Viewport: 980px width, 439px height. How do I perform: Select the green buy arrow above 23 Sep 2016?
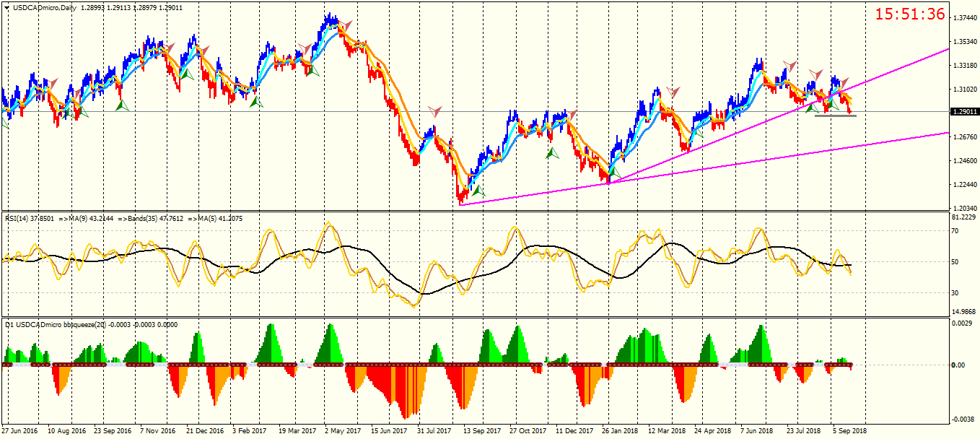point(122,105)
